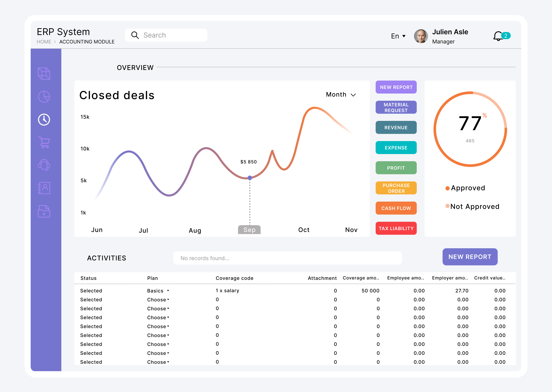
Task: Click the REVENUE button
Action: [x=396, y=127]
